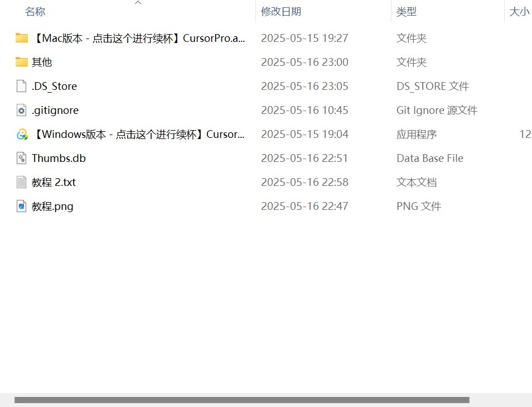Click the .gitignore gear file icon
The image size is (532, 407).
[21, 110]
